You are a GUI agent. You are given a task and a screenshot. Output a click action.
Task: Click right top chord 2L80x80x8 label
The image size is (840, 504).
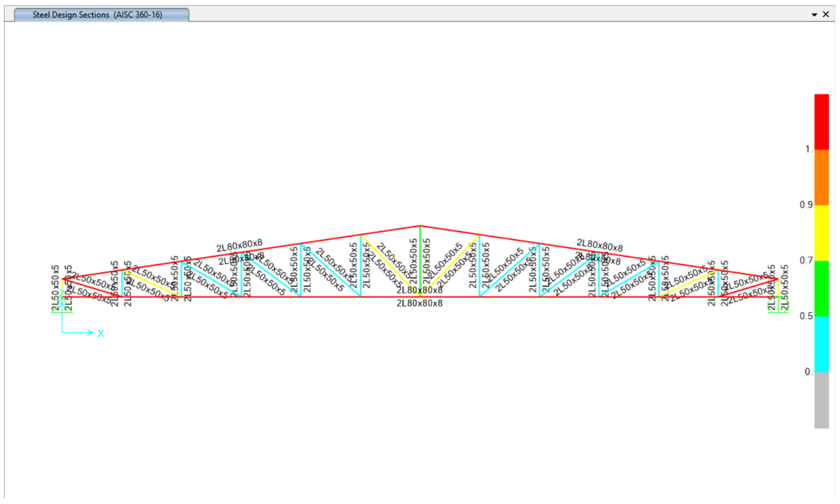(600, 246)
